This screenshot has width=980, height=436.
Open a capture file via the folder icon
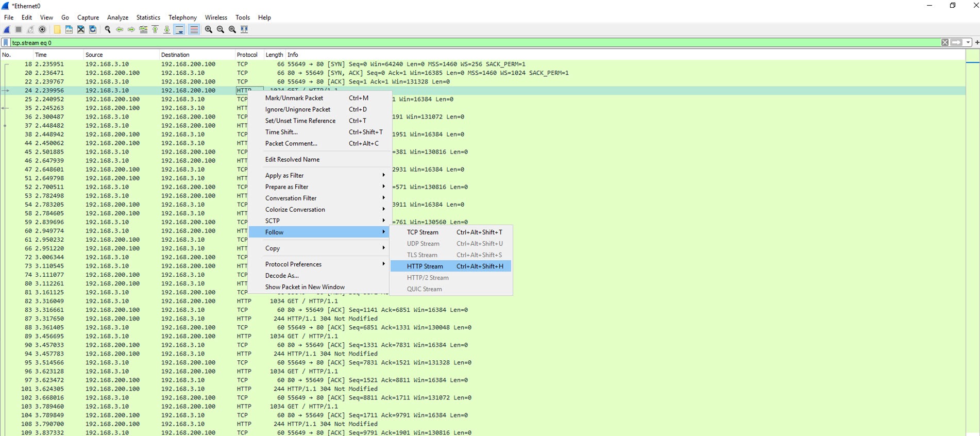57,29
